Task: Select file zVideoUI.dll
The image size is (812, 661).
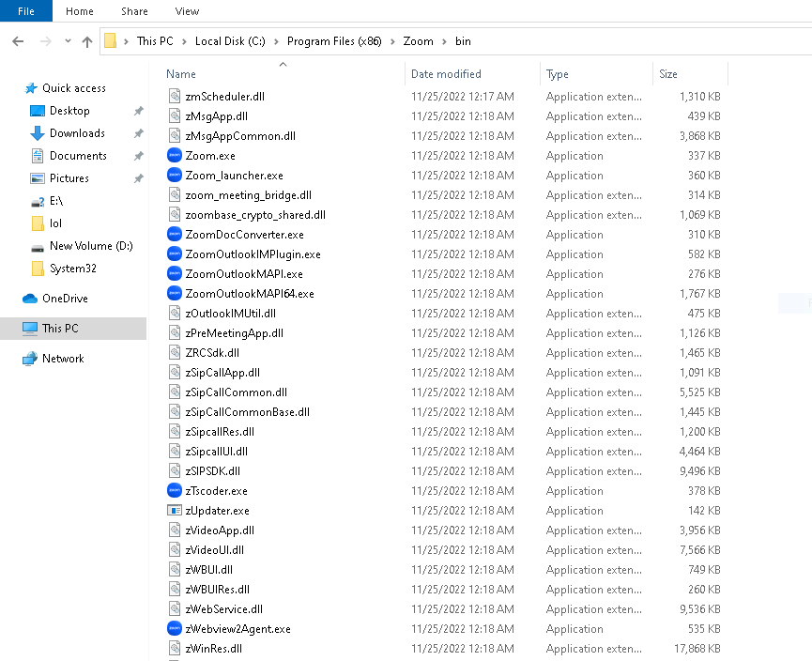Action: click(x=214, y=549)
